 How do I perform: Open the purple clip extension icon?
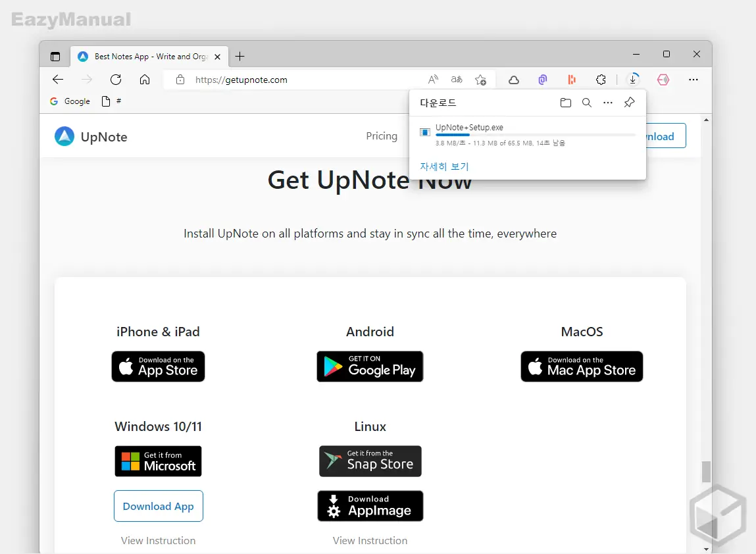pos(543,80)
